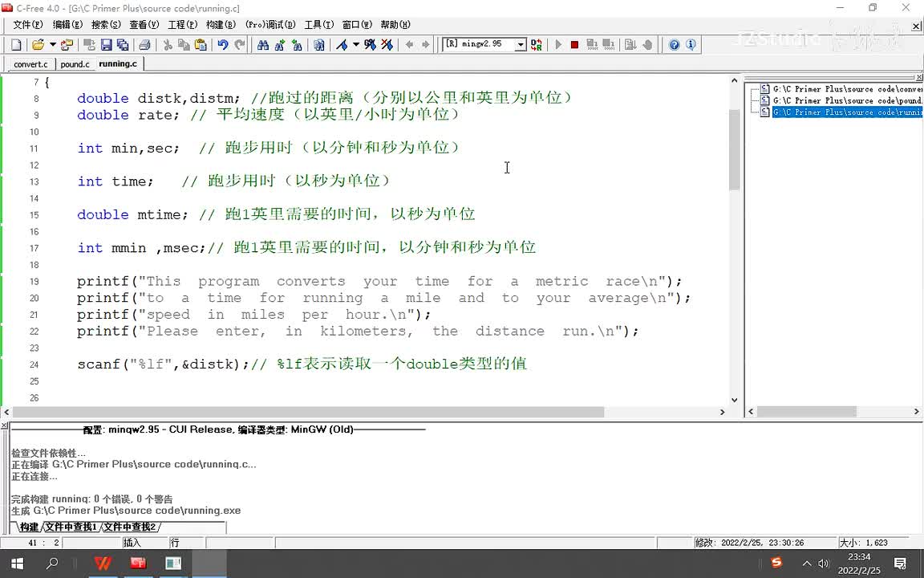
Task: Open the WPS app in the taskbar
Action: pos(103,564)
